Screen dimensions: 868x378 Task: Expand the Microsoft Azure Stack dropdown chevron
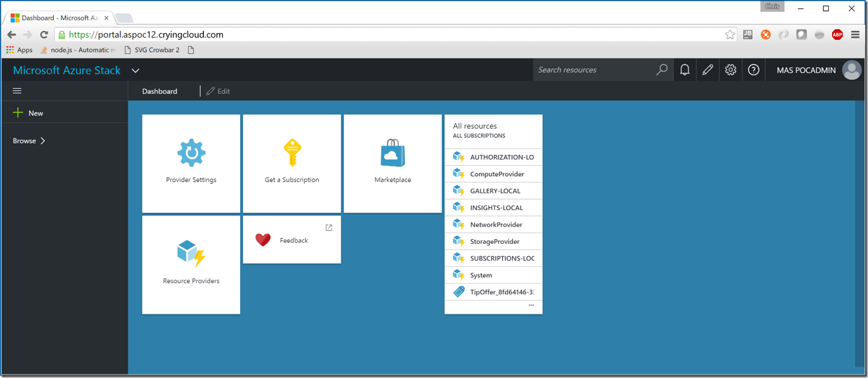(x=135, y=71)
